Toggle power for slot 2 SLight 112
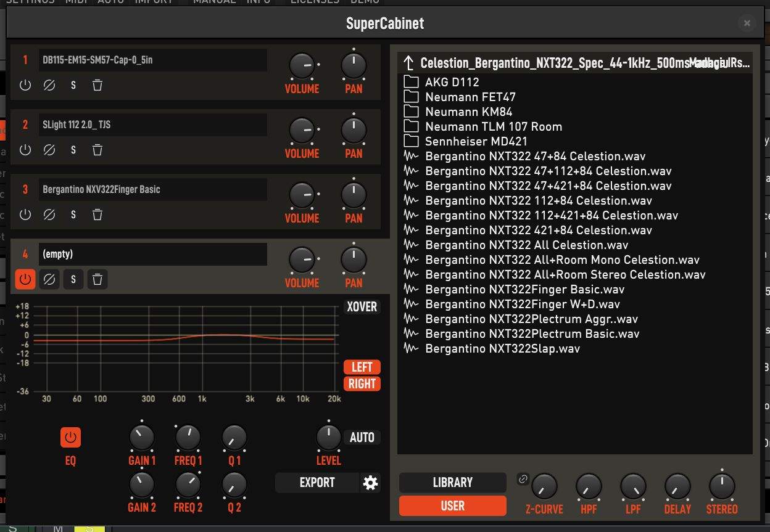The width and height of the screenshot is (770, 532). pyautogui.click(x=25, y=150)
